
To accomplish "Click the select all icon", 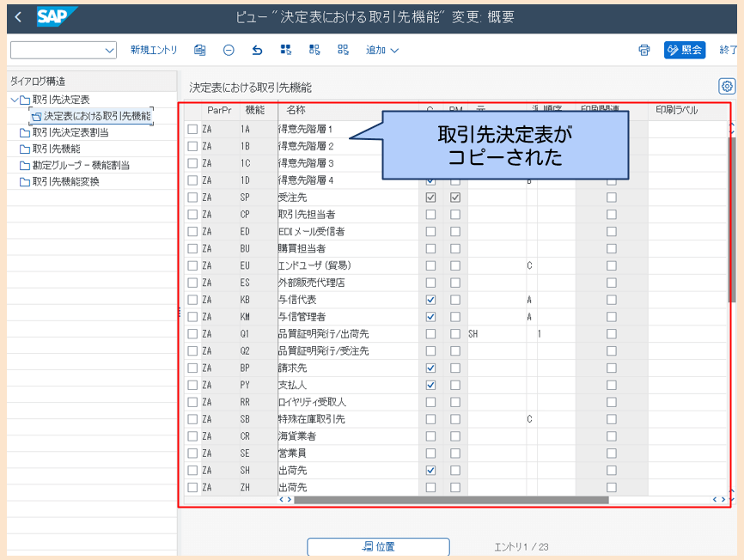I will [x=285, y=50].
